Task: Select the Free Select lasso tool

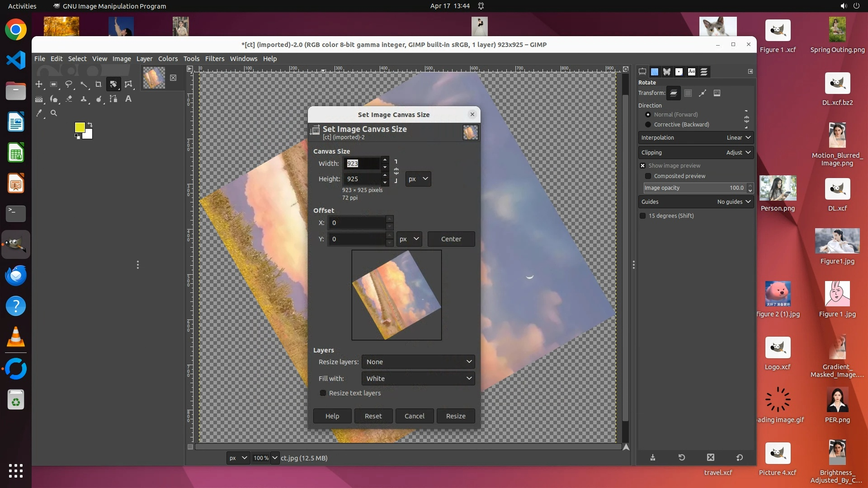Action: coord(69,84)
